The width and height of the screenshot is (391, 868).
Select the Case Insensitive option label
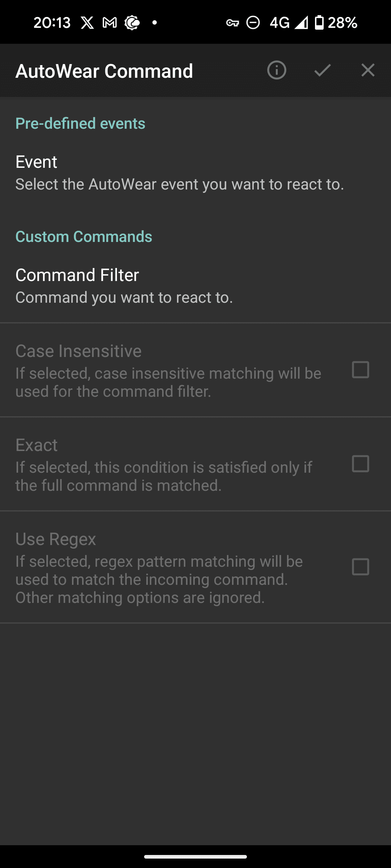(79, 351)
